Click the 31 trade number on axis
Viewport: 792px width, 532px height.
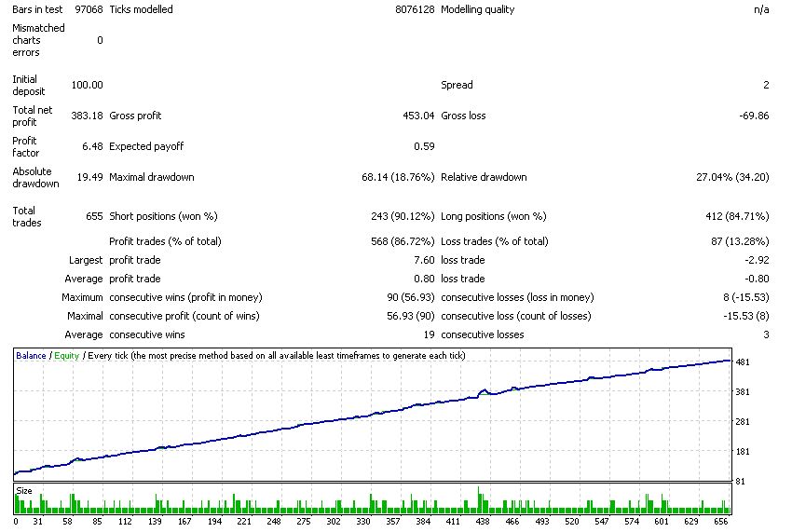(37, 522)
